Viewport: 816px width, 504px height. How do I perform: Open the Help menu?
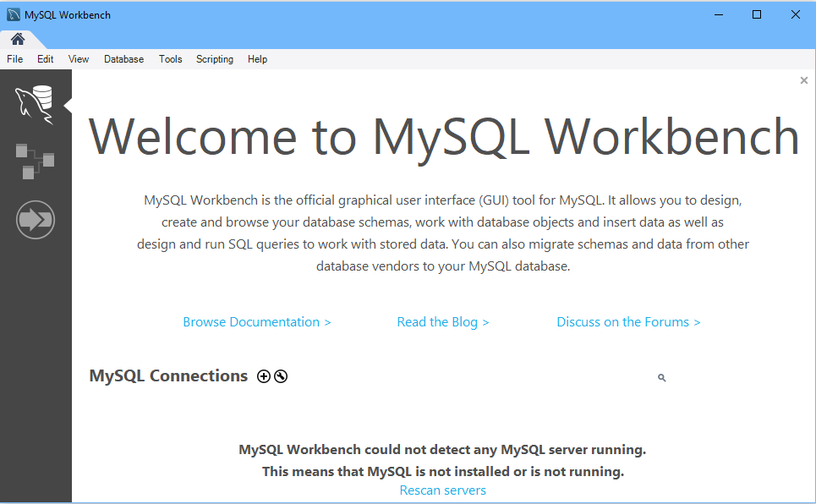click(x=258, y=59)
